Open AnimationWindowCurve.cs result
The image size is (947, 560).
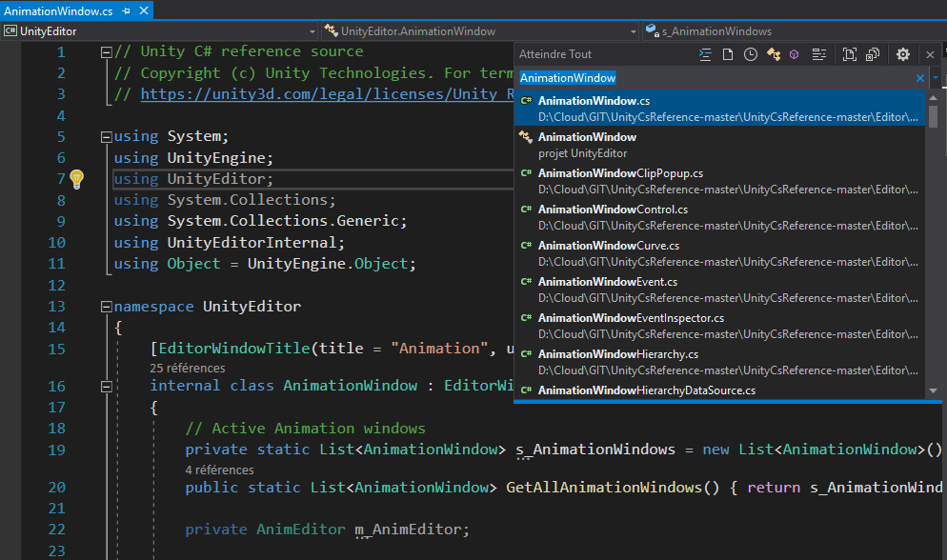click(x=719, y=252)
